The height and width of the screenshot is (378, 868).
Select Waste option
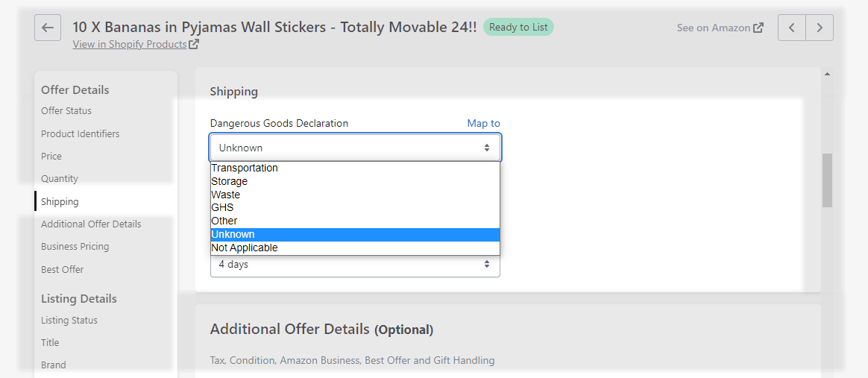[355, 195]
